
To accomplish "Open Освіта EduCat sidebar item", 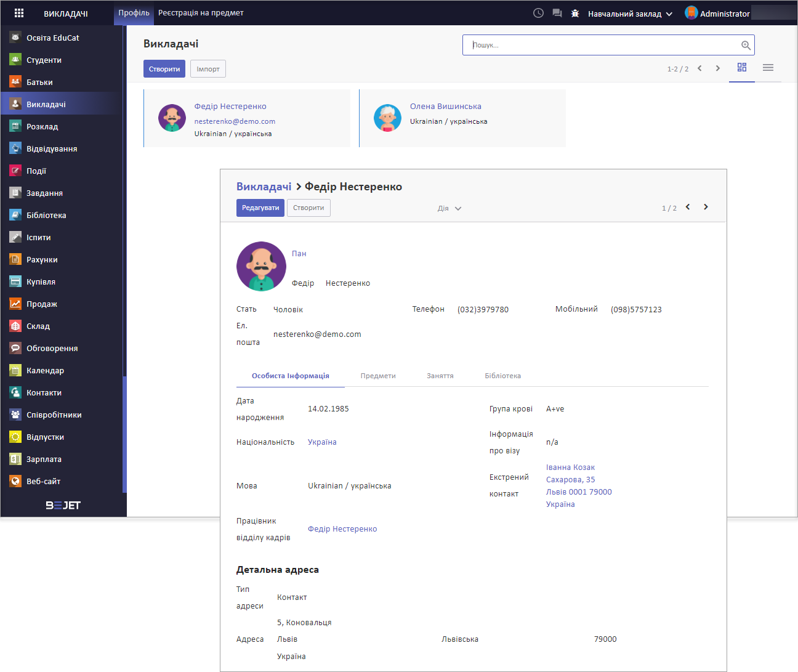I will point(62,38).
